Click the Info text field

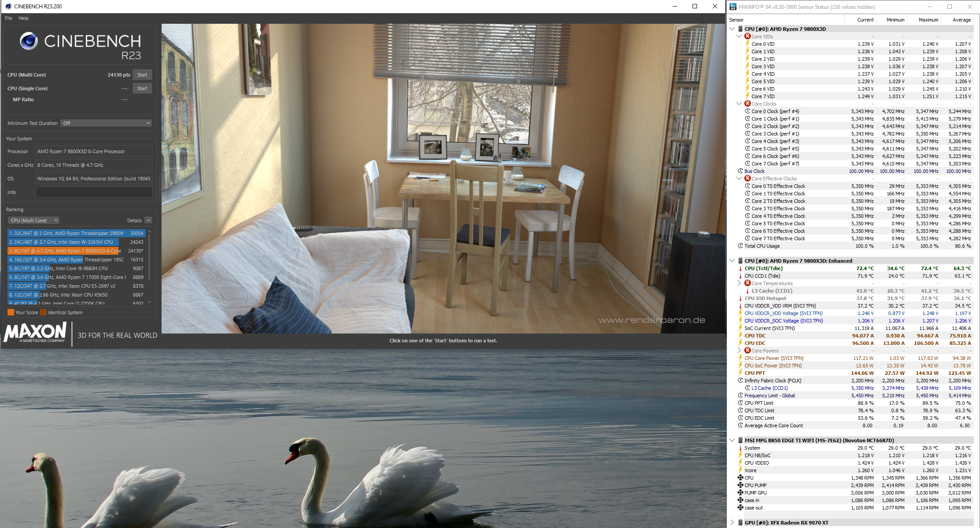click(x=94, y=192)
